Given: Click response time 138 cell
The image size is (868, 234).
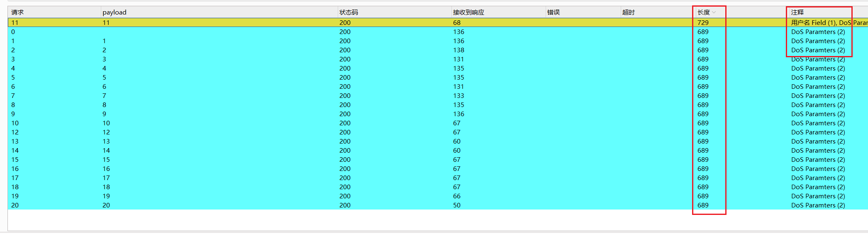Looking at the screenshot, I should coord(458,50).
